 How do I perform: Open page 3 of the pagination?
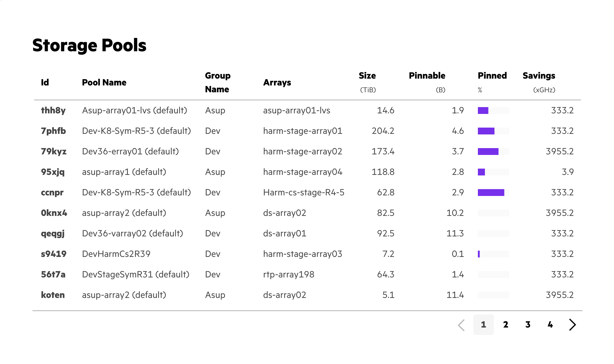pos(528,325)
